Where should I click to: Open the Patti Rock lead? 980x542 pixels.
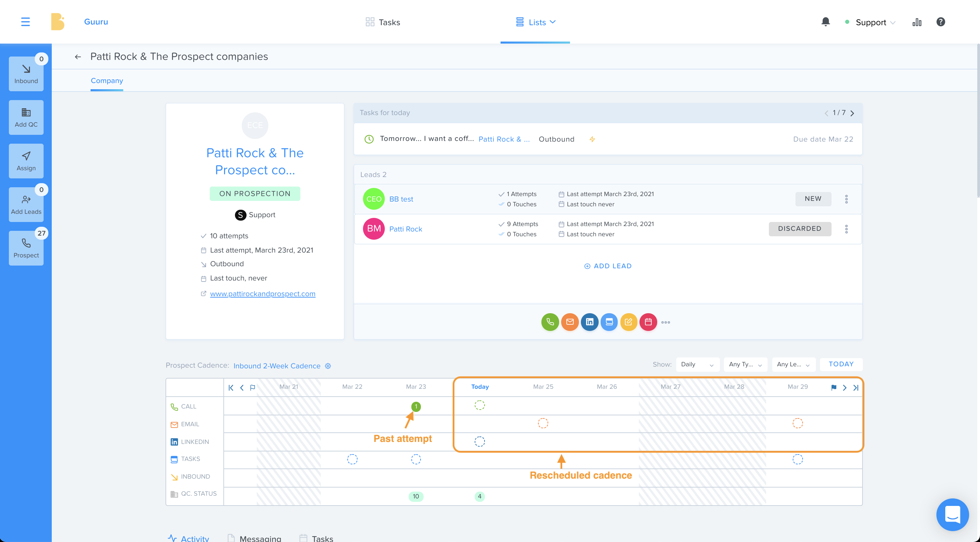coord(406,229)
